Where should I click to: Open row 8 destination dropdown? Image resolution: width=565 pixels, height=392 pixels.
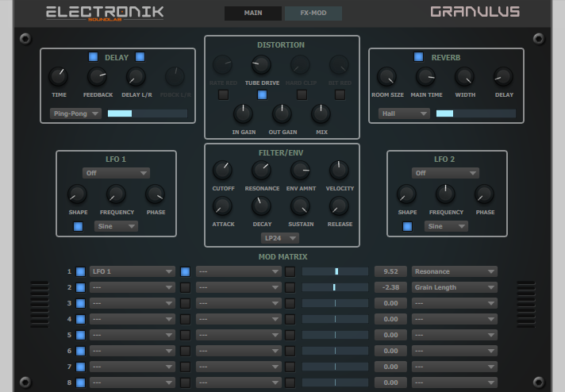[x=455, y=382]
